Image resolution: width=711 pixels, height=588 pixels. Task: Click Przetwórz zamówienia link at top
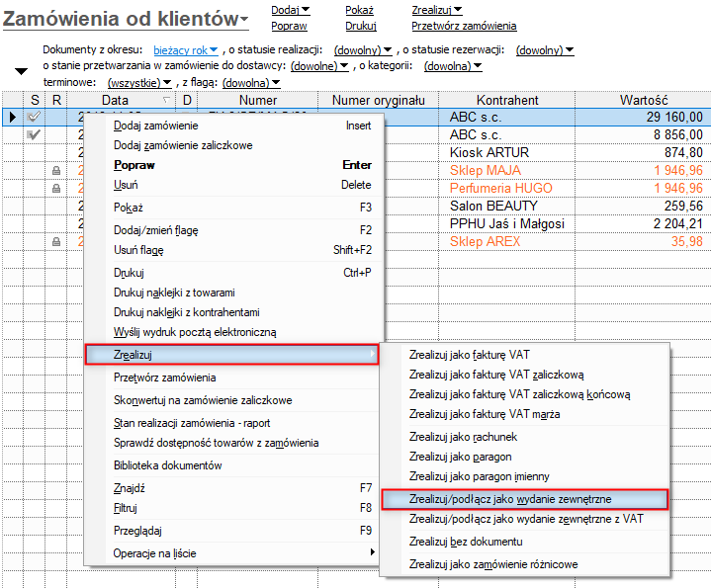464,26
